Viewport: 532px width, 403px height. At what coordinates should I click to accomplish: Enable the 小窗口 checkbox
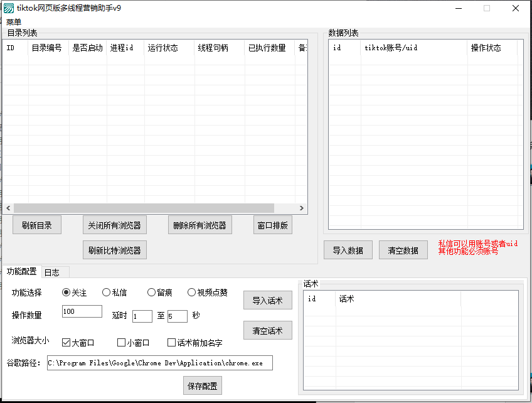tap(122, 343)
